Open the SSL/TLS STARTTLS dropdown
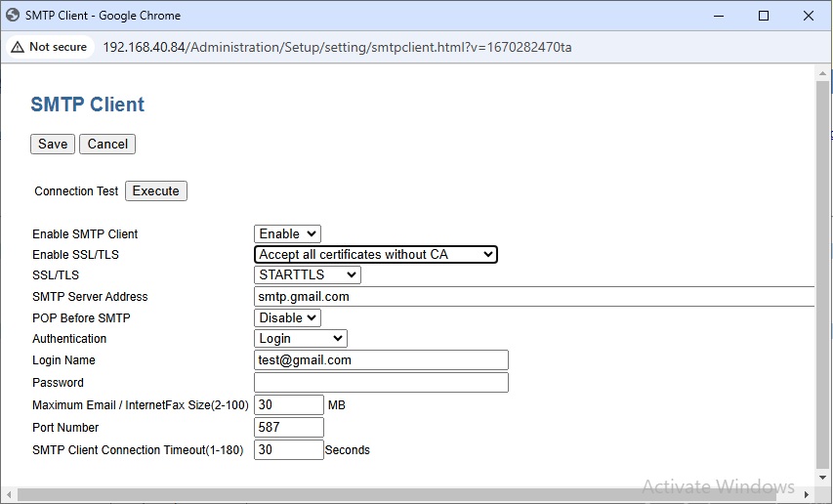The width and height of the screenshot is (833, 504). tap(308, 275)
